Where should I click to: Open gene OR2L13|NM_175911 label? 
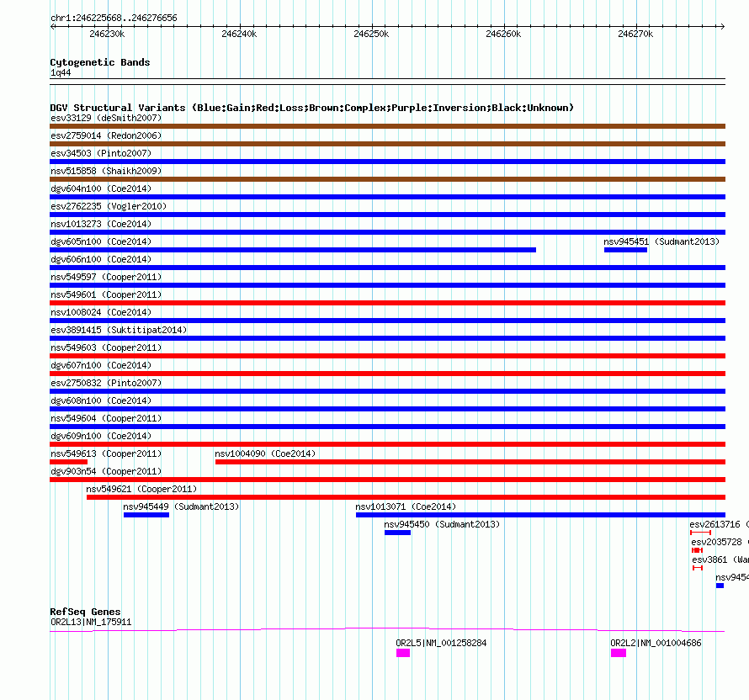pyautogui.click(x=91, y=622)
